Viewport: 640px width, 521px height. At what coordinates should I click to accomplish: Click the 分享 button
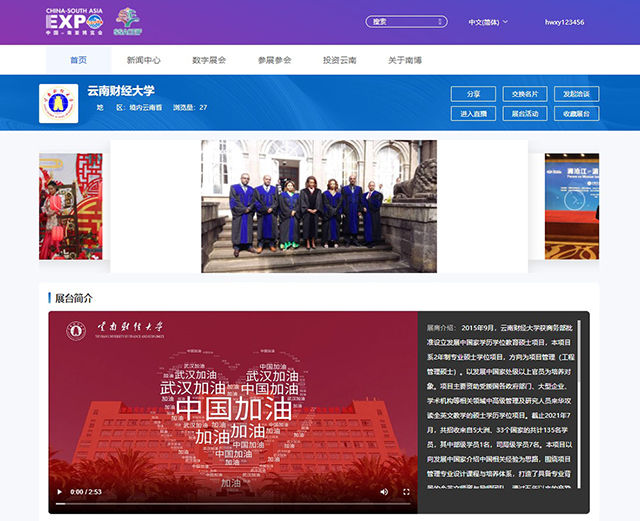(473, 94)
